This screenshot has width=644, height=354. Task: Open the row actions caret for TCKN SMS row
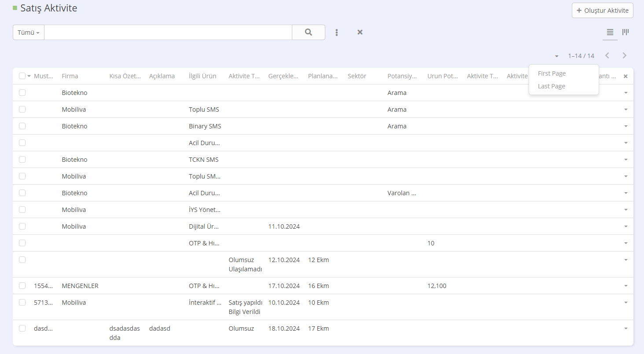(x=626, y=160)
